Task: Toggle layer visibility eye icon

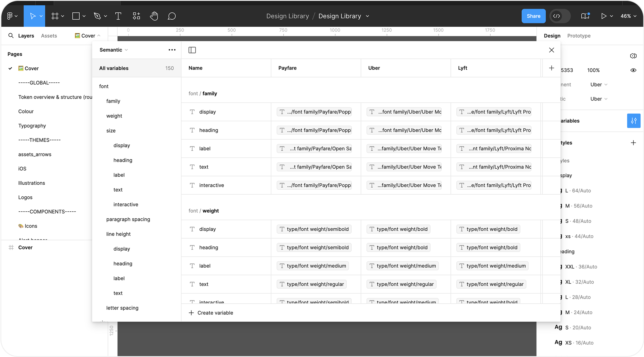Action: point(633,70)
